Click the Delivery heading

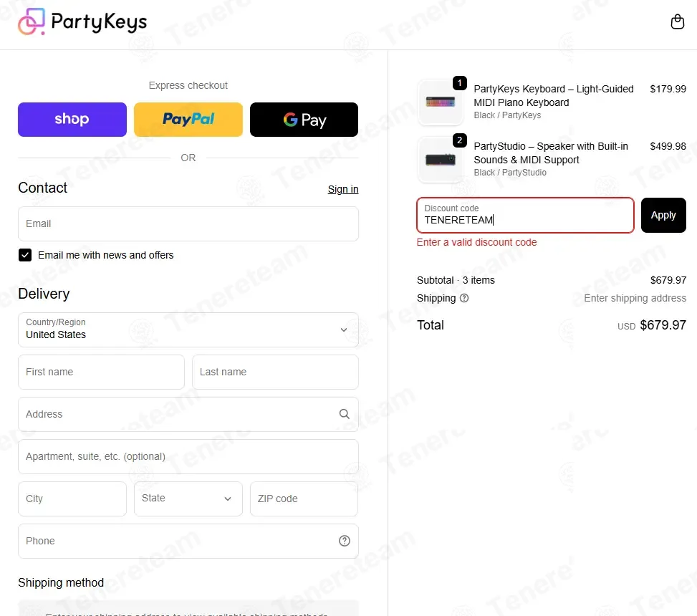tap(44, 294)
